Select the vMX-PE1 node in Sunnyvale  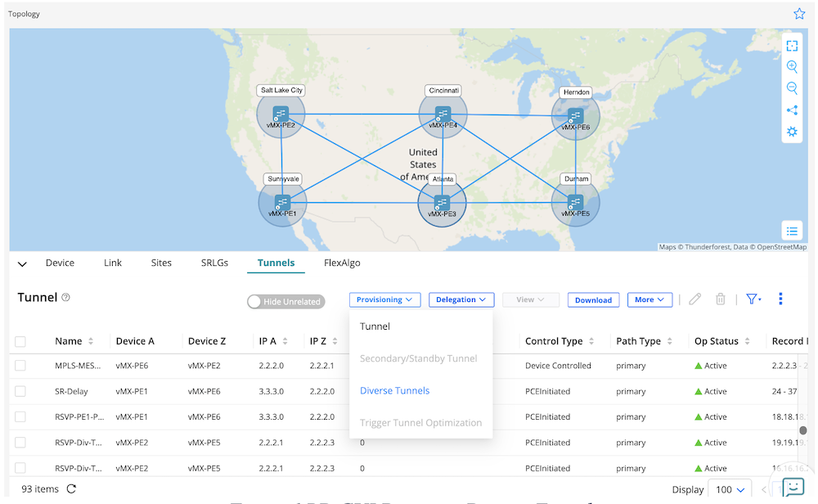coord(282,202)
